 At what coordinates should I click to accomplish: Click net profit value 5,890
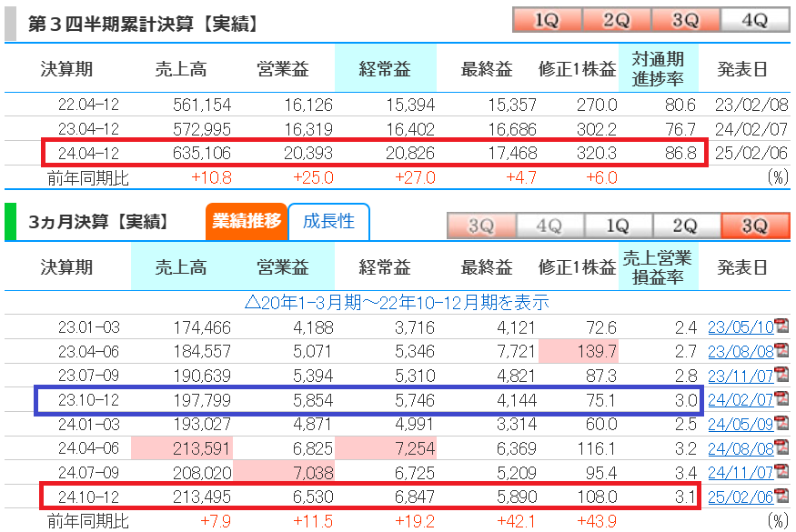(517, 497)
